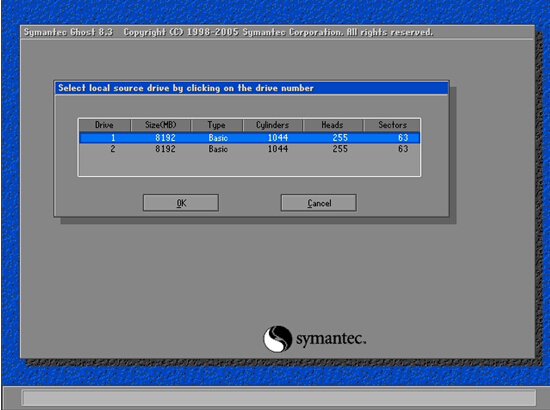The width and height of the screenshot is (550, 410).
Task: Click the Cylinders column header
Action: (273, 125)
